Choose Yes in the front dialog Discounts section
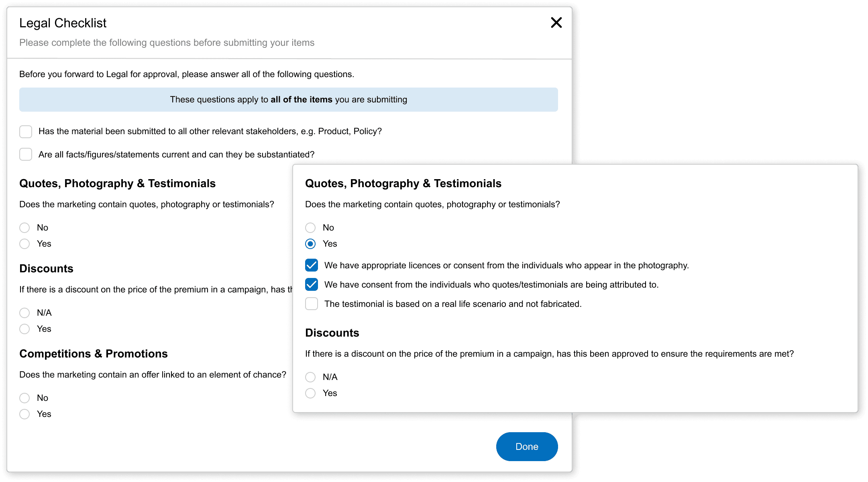Image resolution: width=868 pixels, height=482 pixels. 310,393
